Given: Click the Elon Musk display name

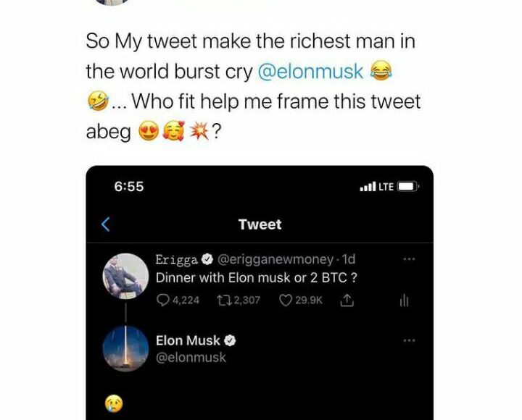Looking at the screenshot, I should (x=188, y=340).
